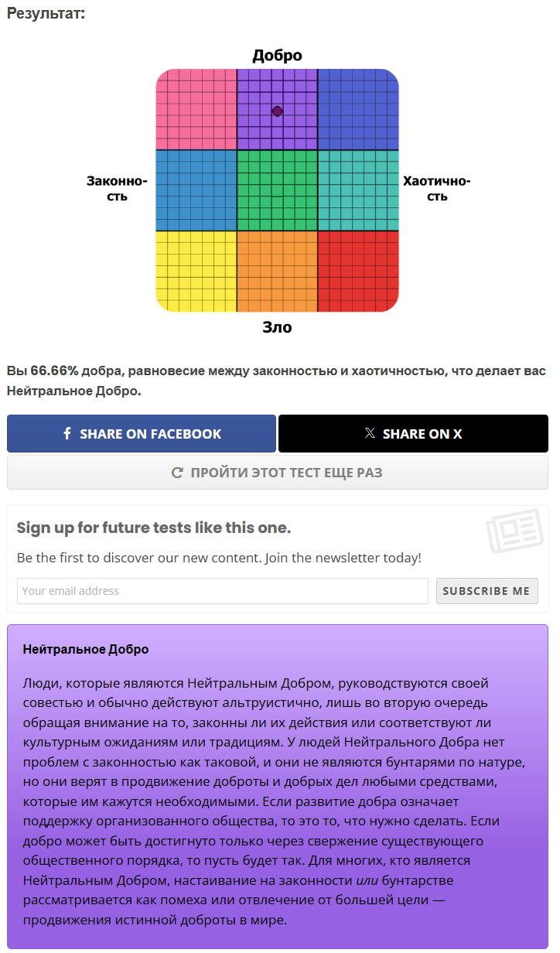The image size is (560, 953).
Task: Click the purple result marker dot on the chart
Action: coord(278,111)
